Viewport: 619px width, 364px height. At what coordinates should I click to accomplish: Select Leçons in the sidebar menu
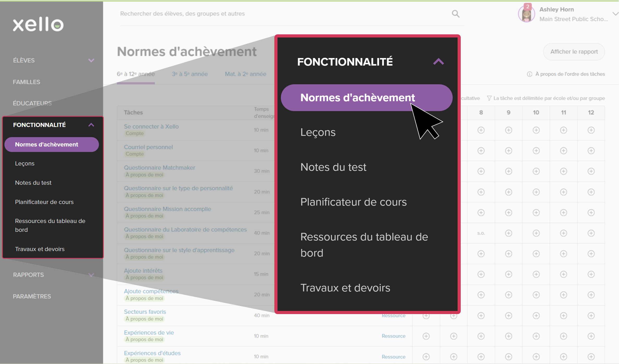25,164
